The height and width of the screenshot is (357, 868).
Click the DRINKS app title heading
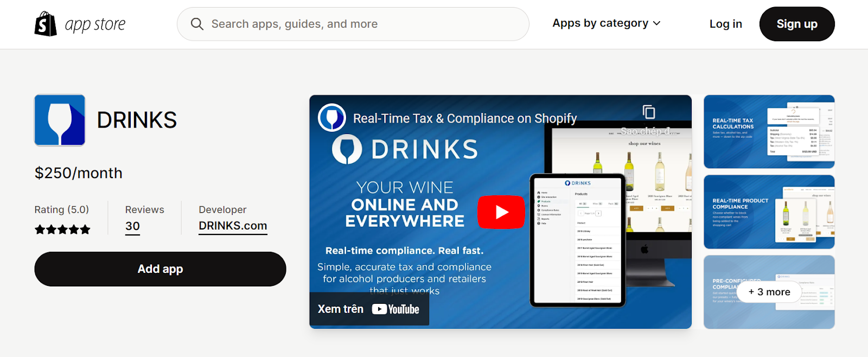(x=137, y=120)
